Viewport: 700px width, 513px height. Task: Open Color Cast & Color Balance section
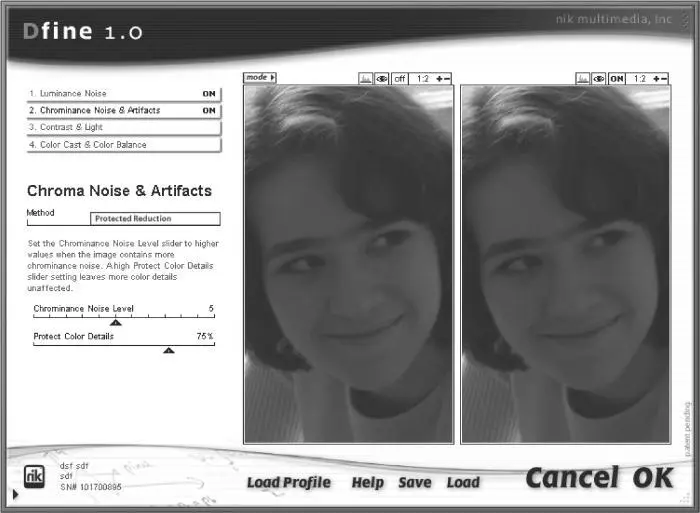click(x=123, y=145)
